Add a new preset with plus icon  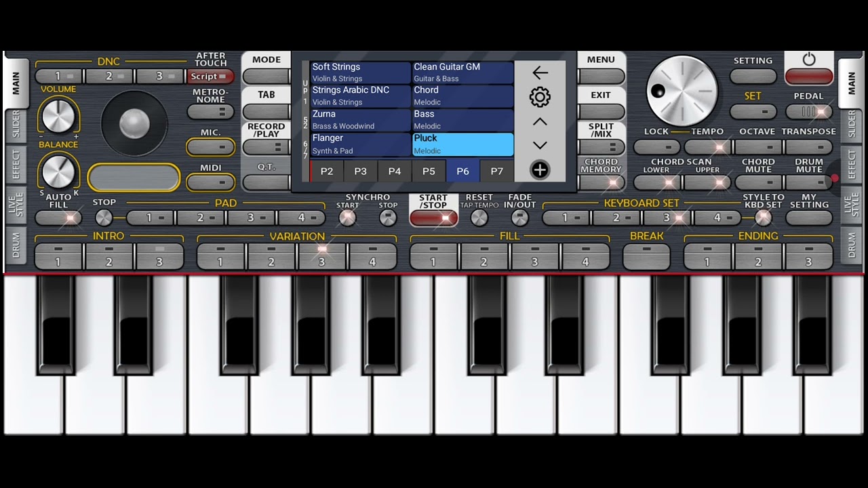coord(540,170)
